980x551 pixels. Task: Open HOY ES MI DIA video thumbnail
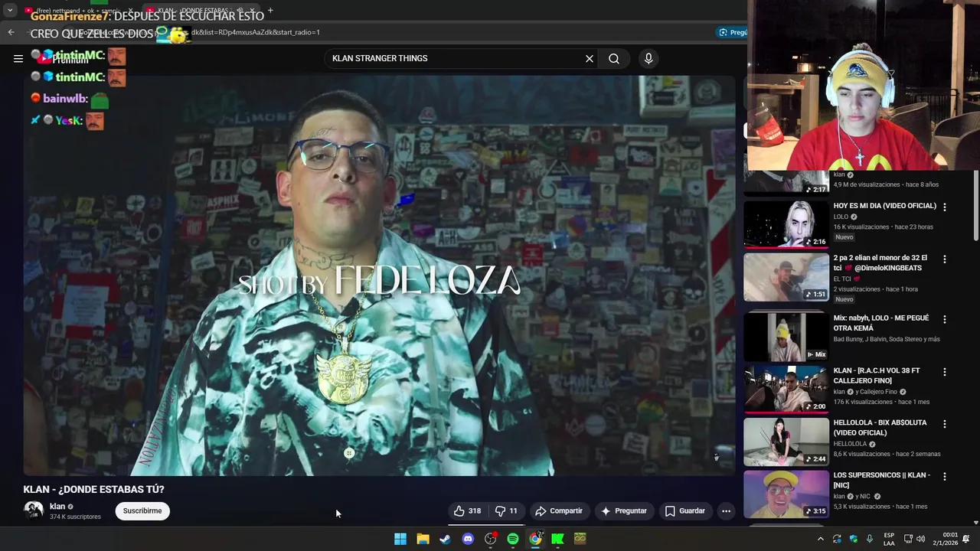point(786,224)
